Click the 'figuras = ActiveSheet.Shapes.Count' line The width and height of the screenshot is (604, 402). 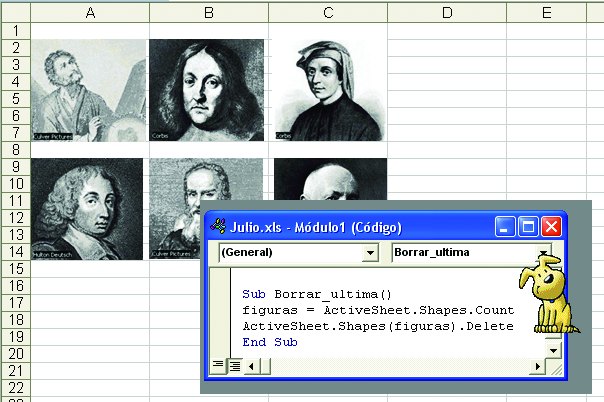point(378,310)
